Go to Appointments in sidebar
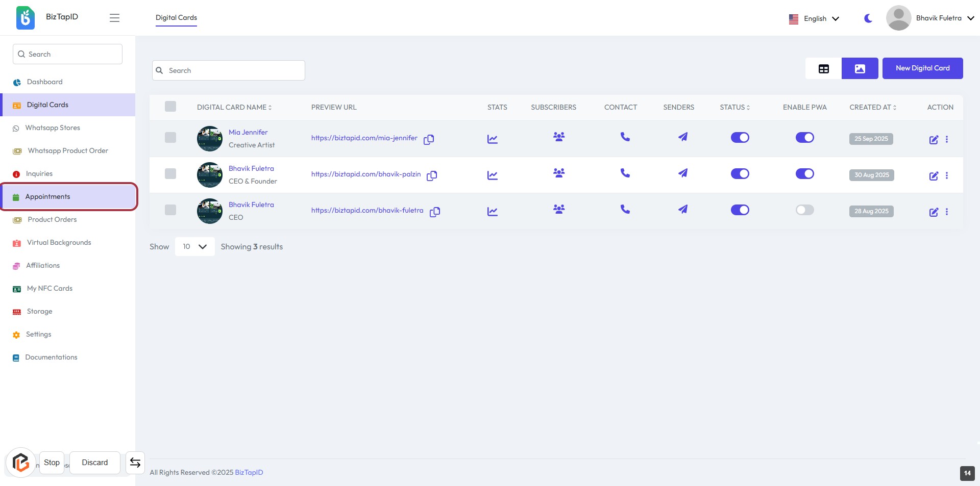The height and width of the screenshot is (486, 980). pos(48,197)
